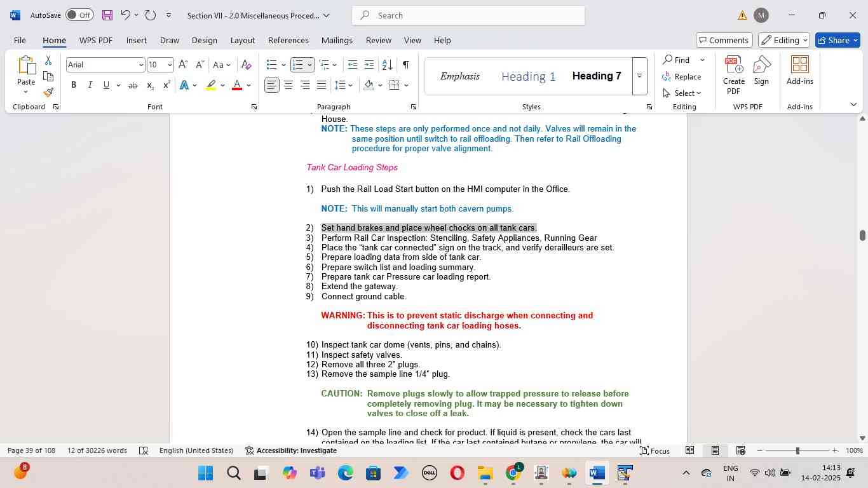868x488 pixels.
Task: Save the document with the floppy icon
Action: 107,15
